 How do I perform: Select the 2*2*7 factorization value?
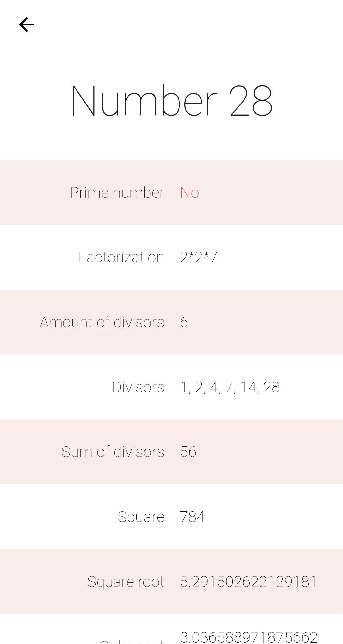click(x=199, y=257)
